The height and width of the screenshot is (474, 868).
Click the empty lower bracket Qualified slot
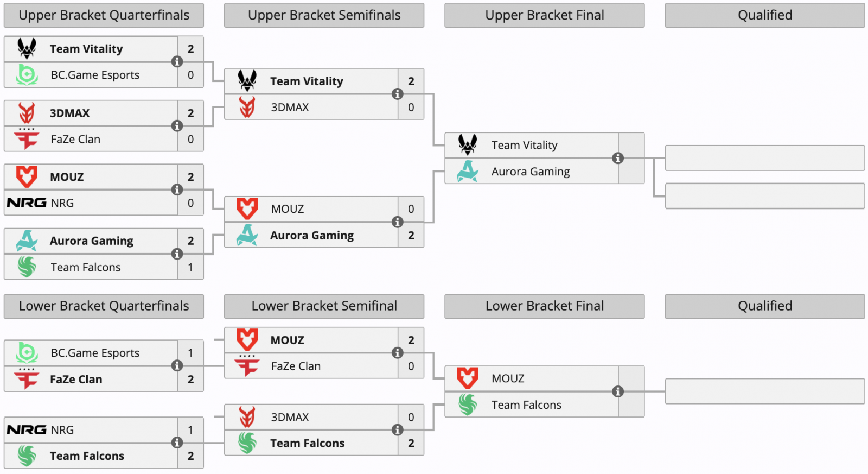pyautogui.click(x=764, y=391)
